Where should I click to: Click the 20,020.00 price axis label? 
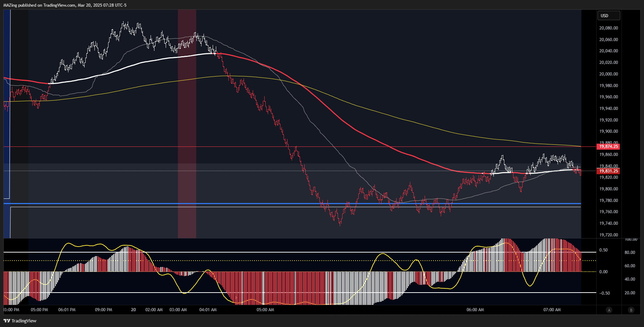[x=609, y=63]
